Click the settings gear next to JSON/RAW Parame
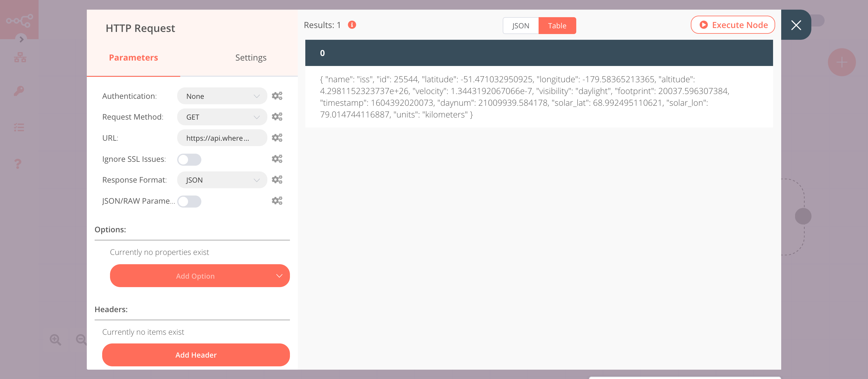 point(277,200)
